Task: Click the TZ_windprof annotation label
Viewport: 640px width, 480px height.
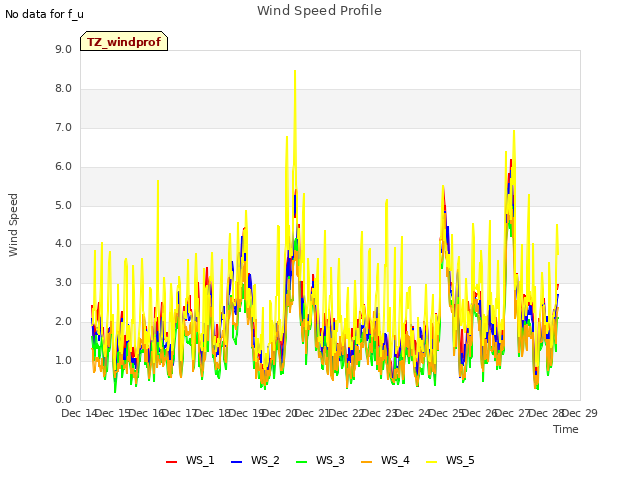Action: click(x=124, y=42)
